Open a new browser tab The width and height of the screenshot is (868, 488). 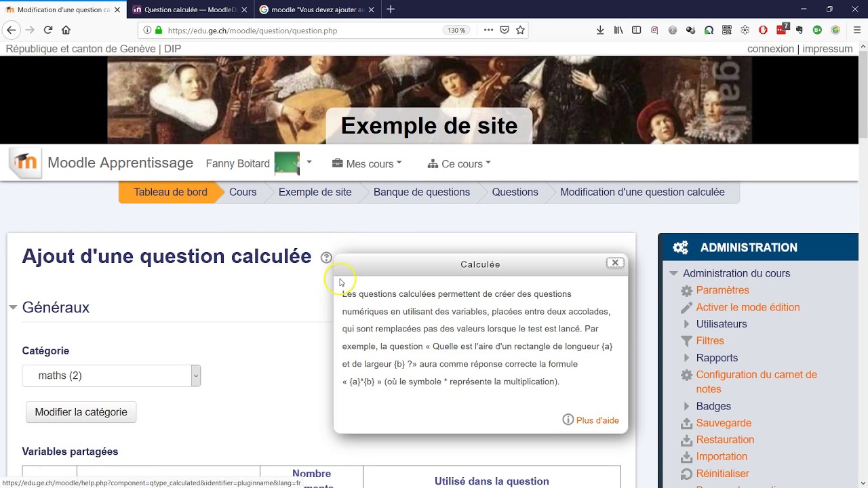pyautogui.click(x=391, y=9)
